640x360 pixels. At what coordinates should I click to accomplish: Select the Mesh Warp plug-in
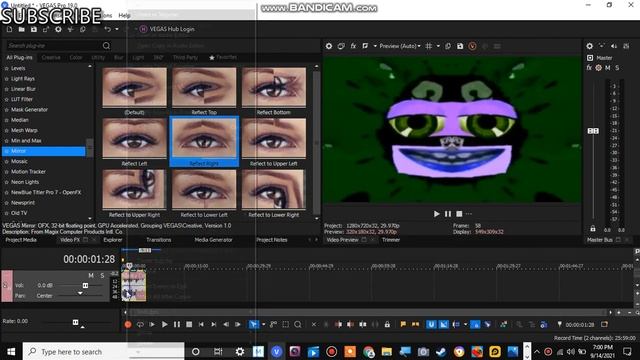point(24,130)
